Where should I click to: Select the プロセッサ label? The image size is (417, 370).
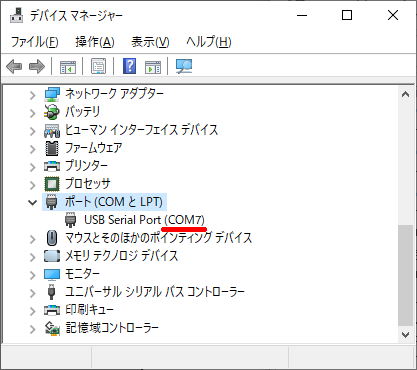(88, 184)
